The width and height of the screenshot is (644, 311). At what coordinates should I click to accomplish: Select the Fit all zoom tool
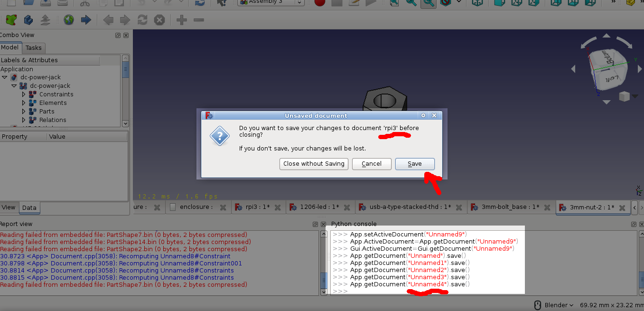tap(395, 4)
